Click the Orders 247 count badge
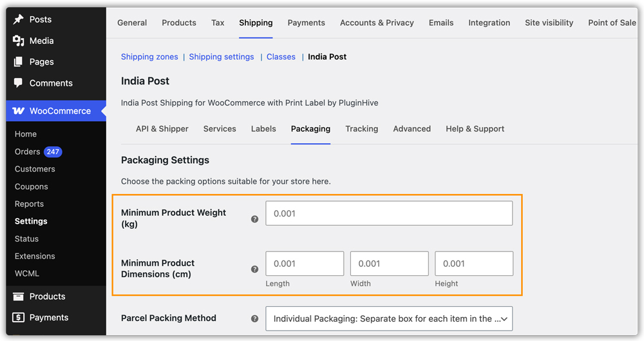The image size is (644, 341). pos(53,151)
